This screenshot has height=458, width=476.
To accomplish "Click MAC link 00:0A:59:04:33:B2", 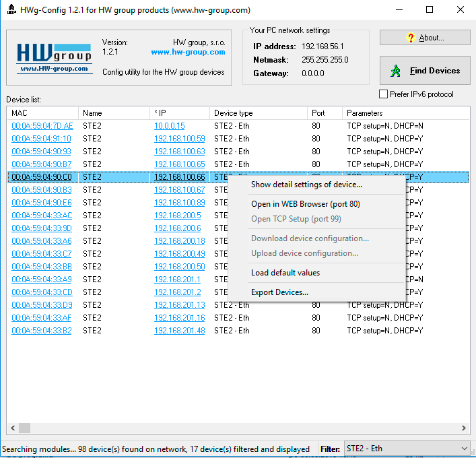I will pos(42,331).
